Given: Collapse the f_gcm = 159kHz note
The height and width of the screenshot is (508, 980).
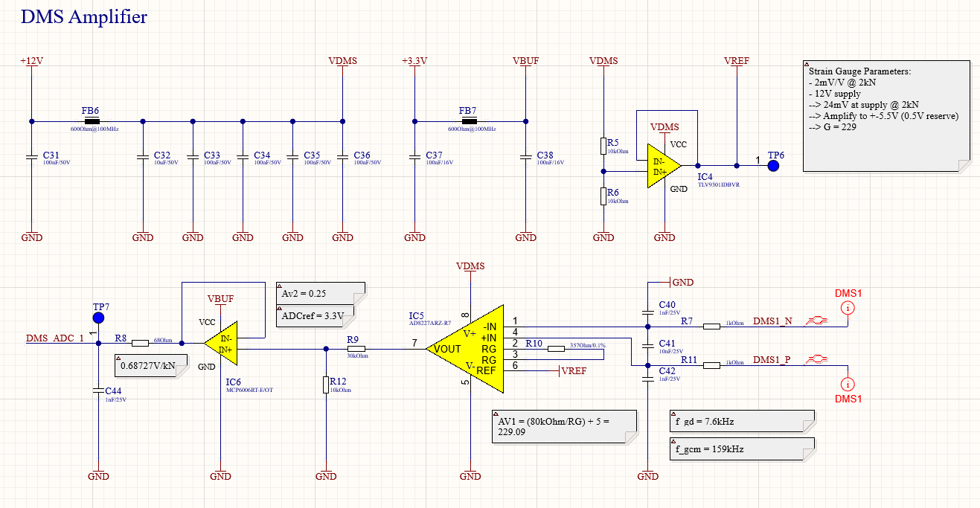Looking at the screenshot, I should 673,441.
